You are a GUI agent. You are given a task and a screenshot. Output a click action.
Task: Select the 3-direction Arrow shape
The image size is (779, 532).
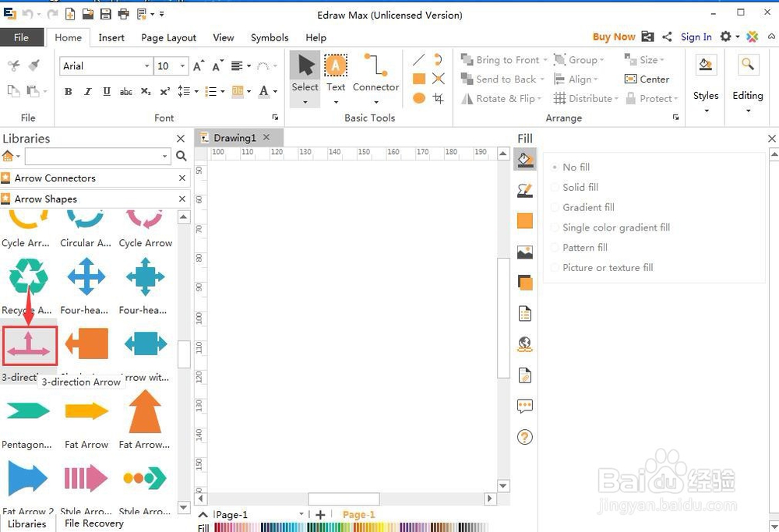point(29,346)
